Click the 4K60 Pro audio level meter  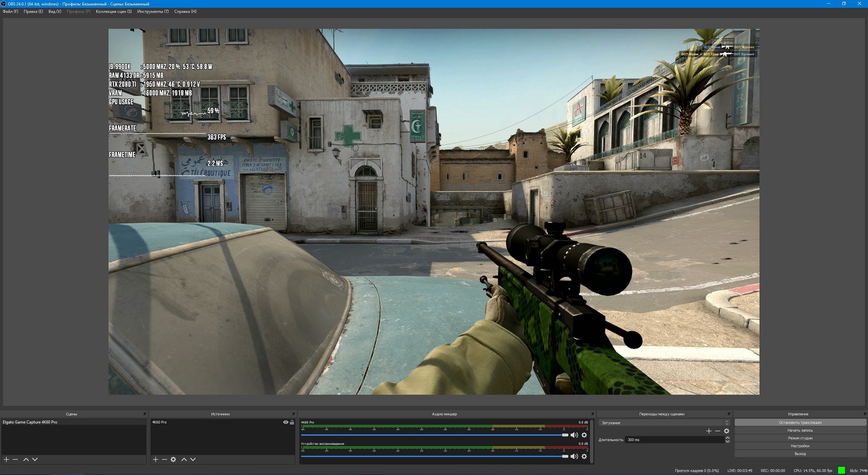pos(444,427)
